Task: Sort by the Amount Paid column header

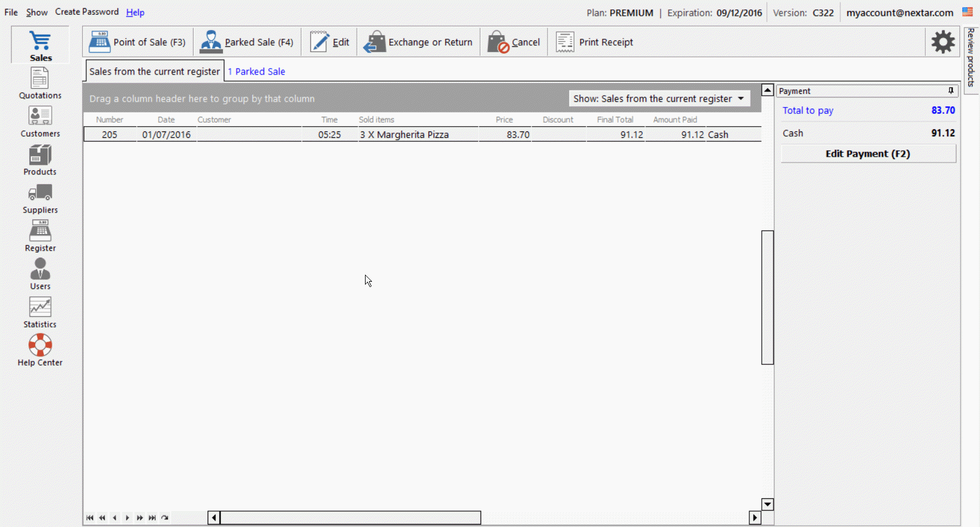Action: coord(675,120)
